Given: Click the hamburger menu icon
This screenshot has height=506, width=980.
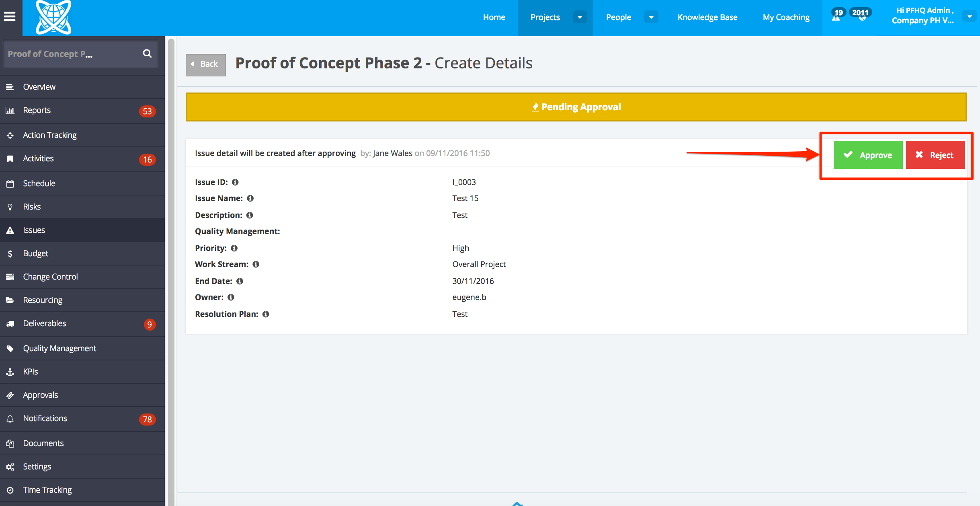Looking at the screenshot, I should click(10, 16).
